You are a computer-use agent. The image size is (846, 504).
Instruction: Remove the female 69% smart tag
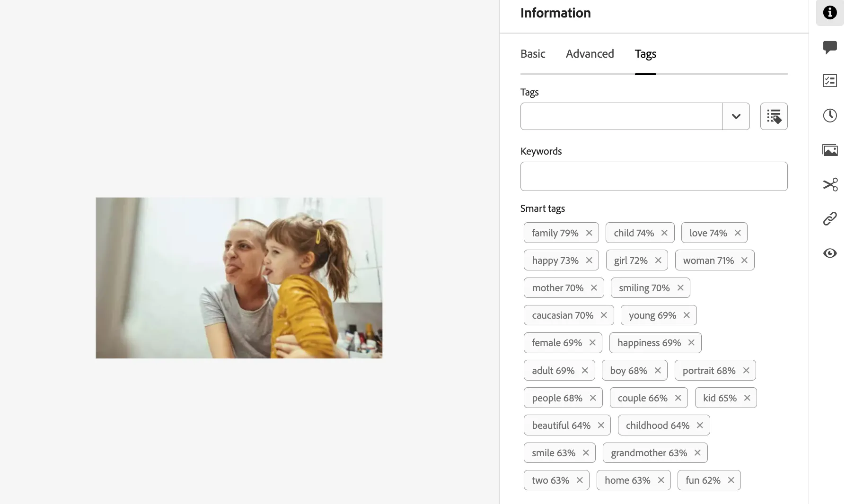592,343
